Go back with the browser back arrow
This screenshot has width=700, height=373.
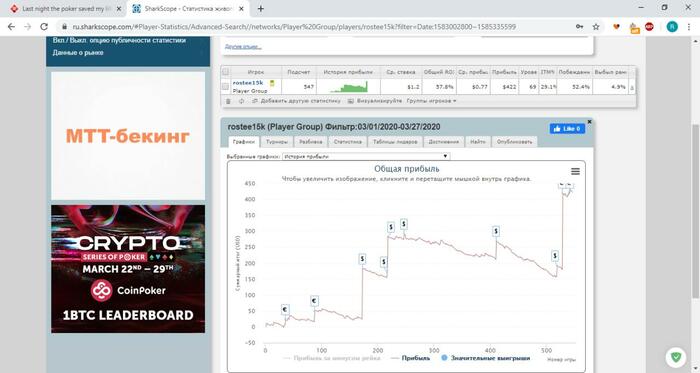tap(11, 27)
